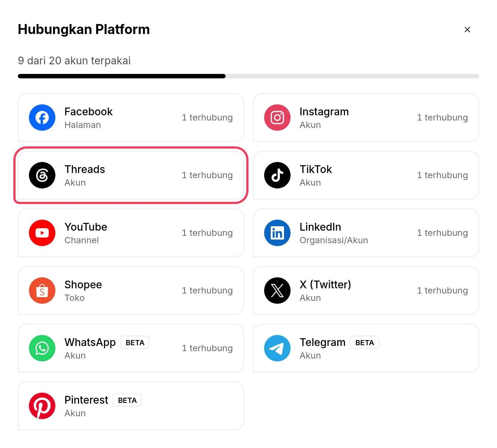Click the TikTok logo icon
497x448 pixels.
(x=277, y=175)
